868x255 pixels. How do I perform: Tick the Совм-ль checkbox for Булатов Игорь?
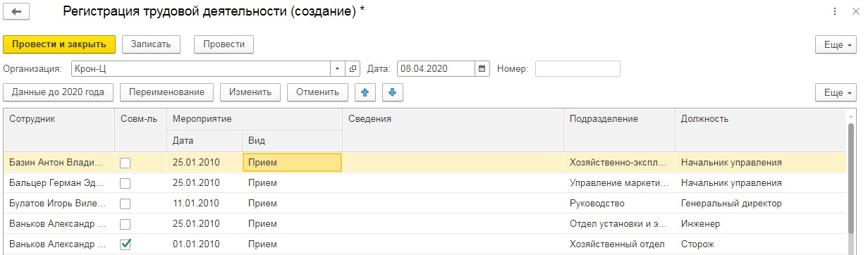(x=126, y=204)
